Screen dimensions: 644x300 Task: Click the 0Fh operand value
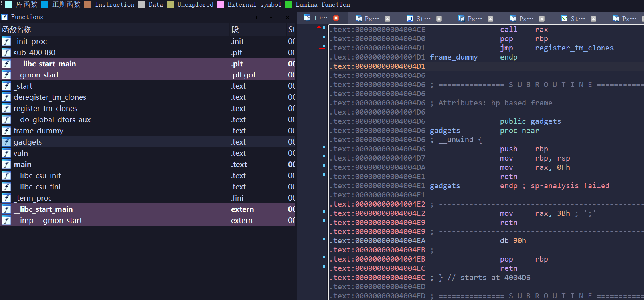click(x=563, y=167)
